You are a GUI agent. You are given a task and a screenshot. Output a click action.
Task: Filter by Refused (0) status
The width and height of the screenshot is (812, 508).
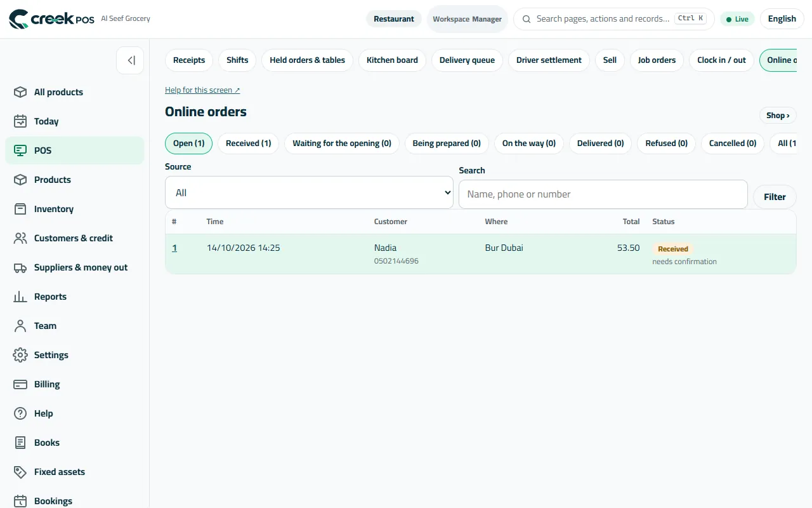[x=666, y=144]
